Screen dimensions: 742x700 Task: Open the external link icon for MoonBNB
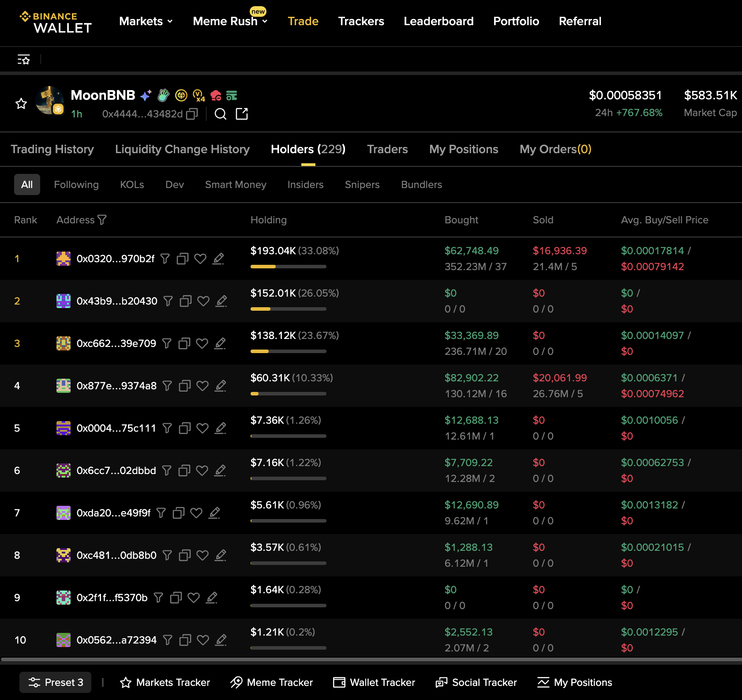[242, 114]
